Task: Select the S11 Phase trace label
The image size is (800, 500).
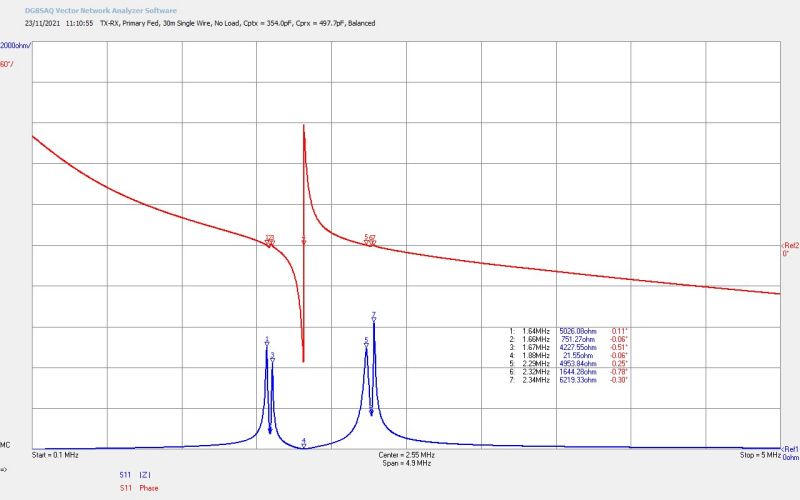Action: [x=138, y=488]
